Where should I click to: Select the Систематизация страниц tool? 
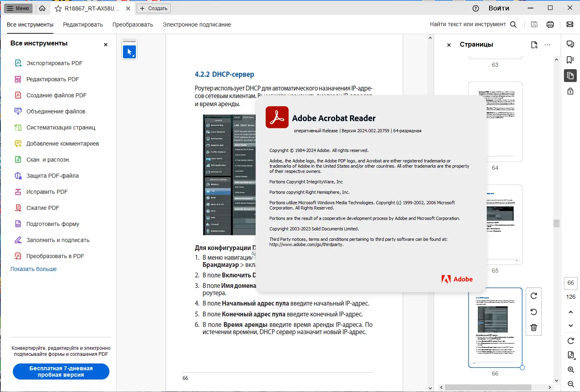[61, 127]
